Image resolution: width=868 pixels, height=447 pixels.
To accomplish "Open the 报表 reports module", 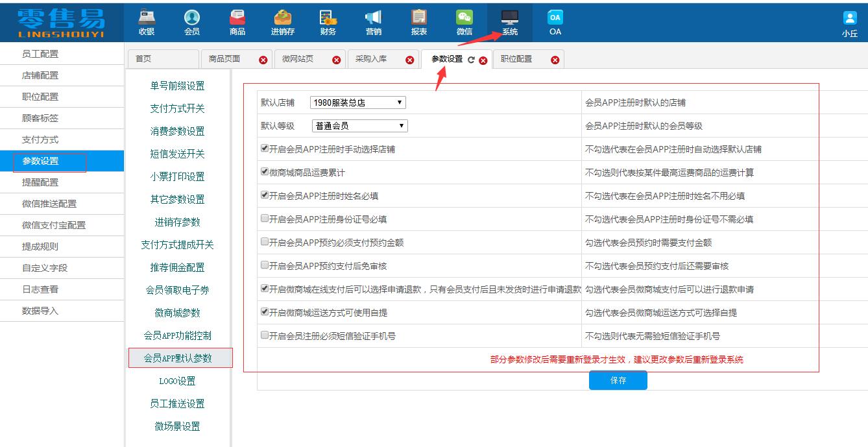I will click(418, 22).
